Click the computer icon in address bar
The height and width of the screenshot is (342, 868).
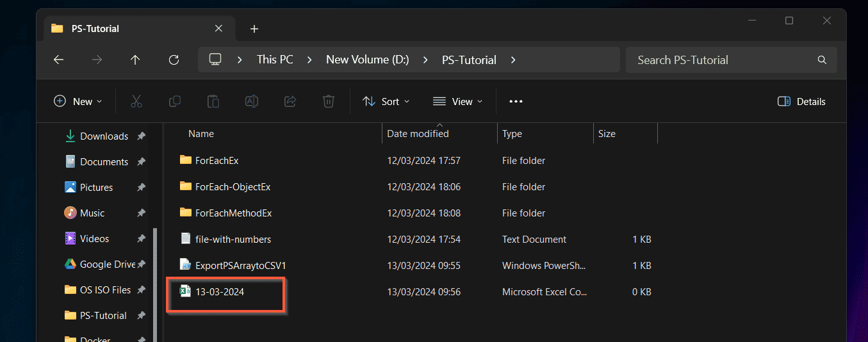pyautogui.click(x=215, y=60)
